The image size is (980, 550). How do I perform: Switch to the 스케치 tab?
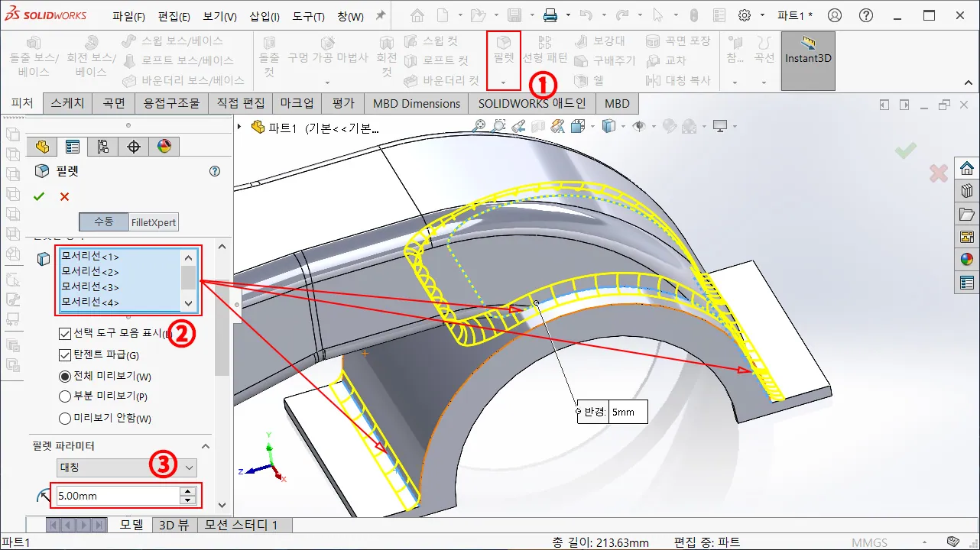pos(68,103)
